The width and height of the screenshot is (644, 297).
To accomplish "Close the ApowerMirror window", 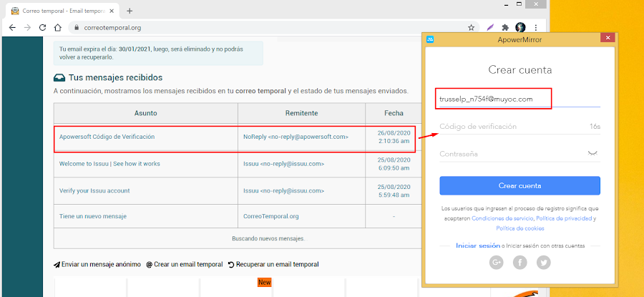I will click(608, 38).
